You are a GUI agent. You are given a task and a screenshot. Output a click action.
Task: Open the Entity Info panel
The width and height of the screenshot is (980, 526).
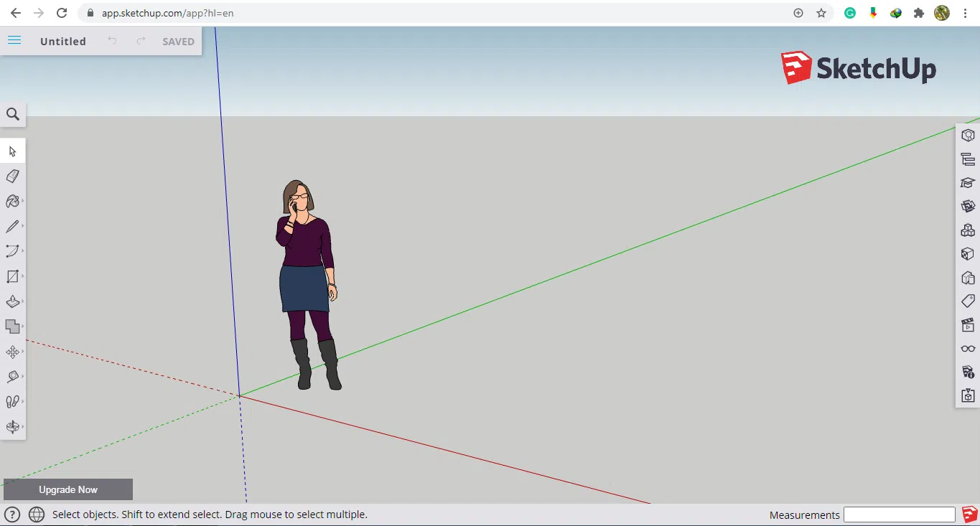coord(967,134)
